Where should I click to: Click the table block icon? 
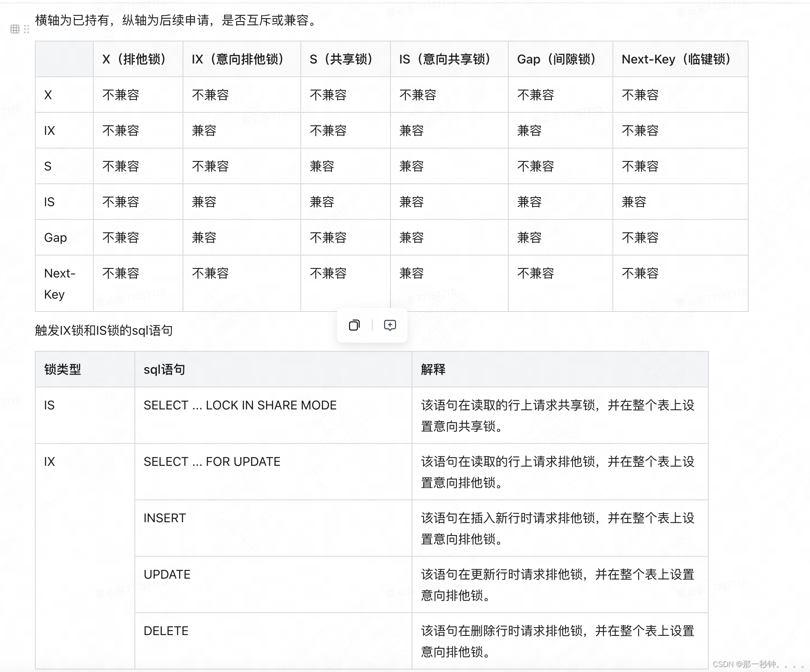pos(15,29)
